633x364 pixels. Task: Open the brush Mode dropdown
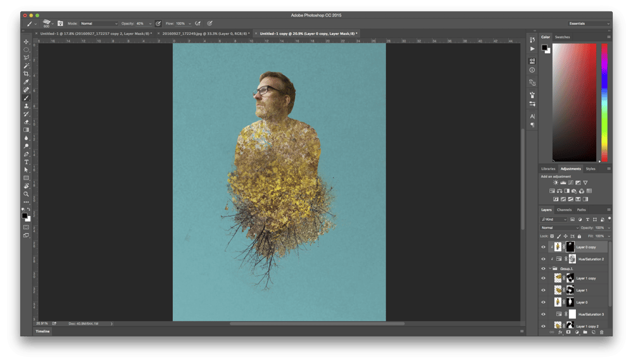[99, 23]
